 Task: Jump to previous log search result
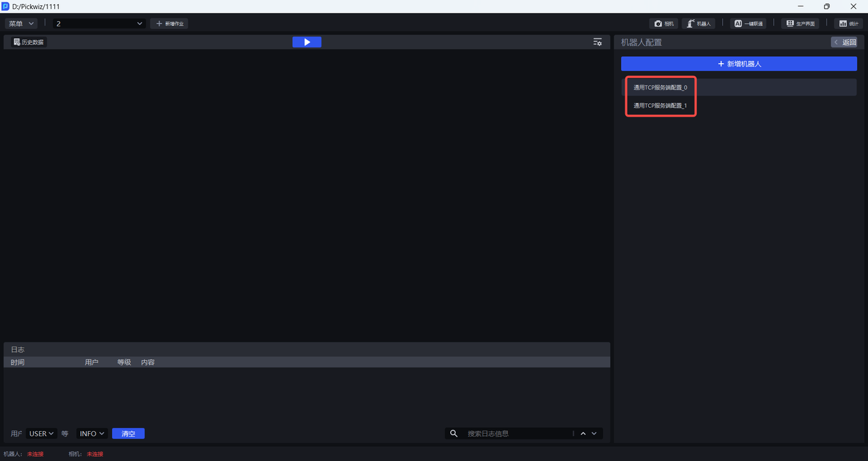point(583,434)
